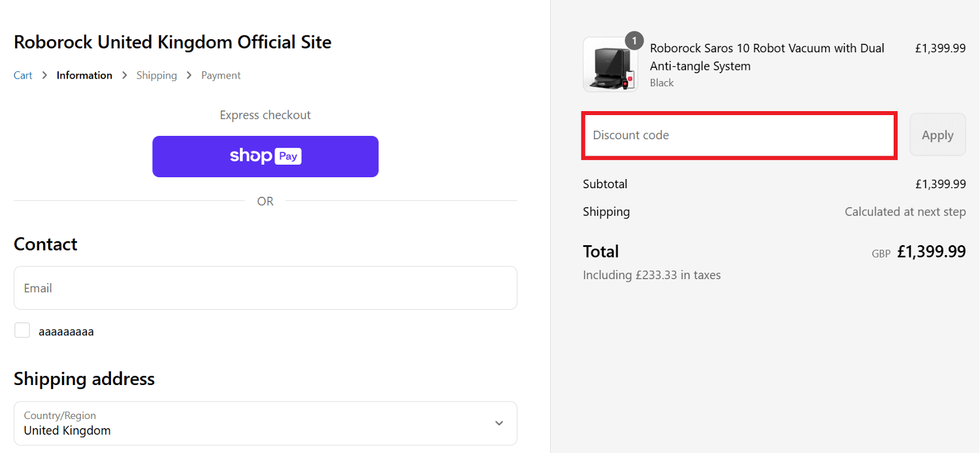Viewport: 980px width, 453px height.
Task: Apply the discount code
Action: (938, 135)
